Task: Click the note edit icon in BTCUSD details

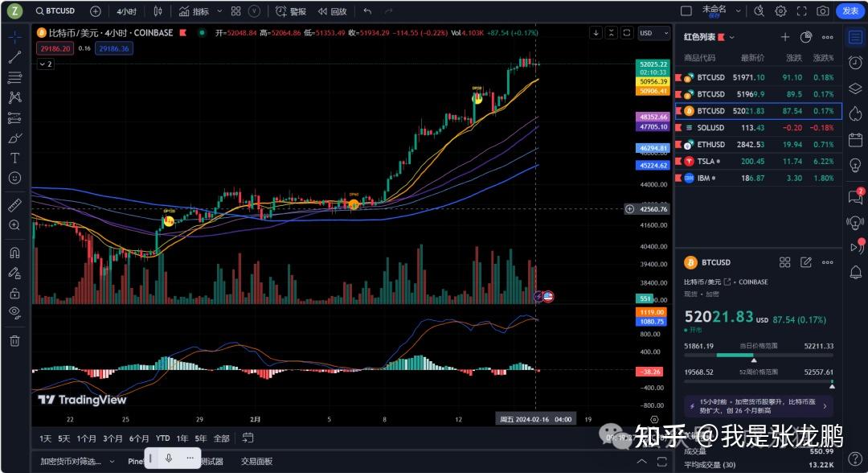Action: tap(806, 262)
